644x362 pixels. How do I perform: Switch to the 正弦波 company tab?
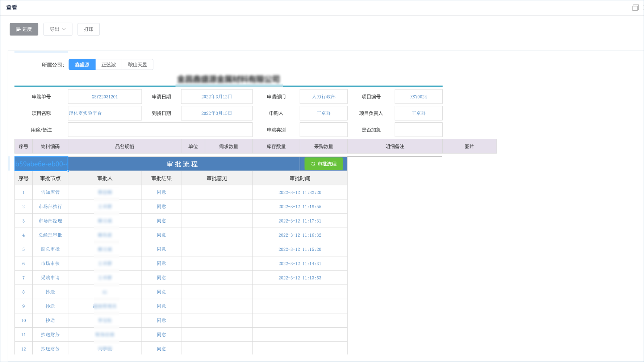(x=109, y=64)
